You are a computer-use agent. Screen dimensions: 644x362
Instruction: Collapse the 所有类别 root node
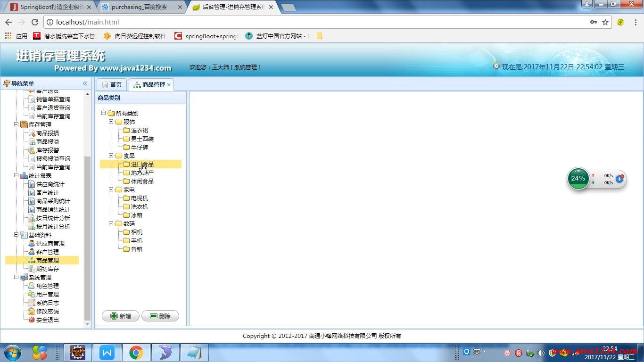tap(104, 113)
